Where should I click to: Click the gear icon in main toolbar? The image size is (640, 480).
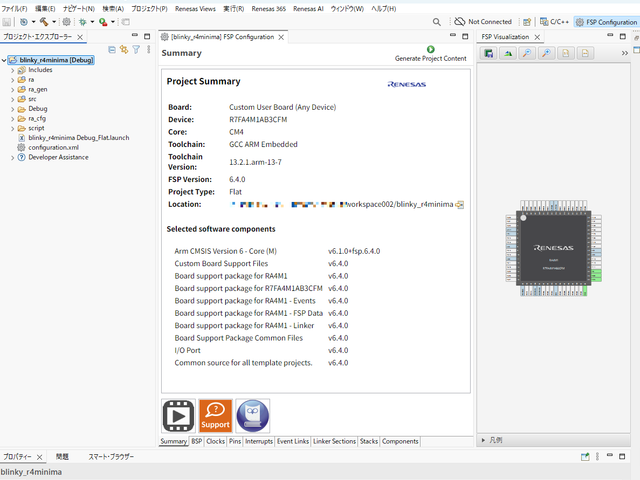pyautogui.click(x=67, y=22)
